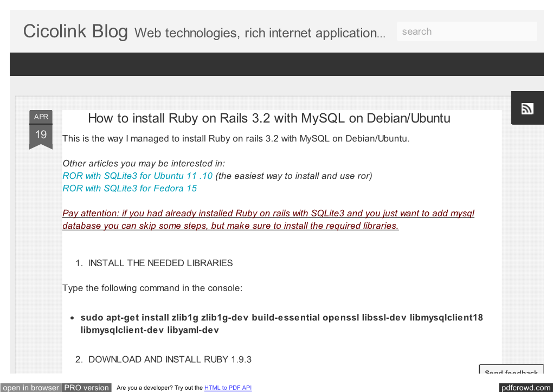Click the APR 19 date ribbon badge

point(41,129)
